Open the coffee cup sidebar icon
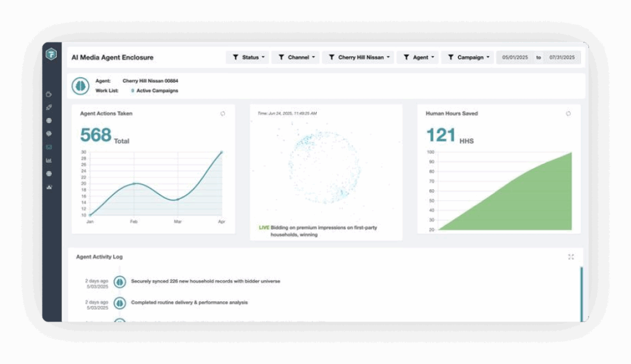The width and height of the screenshot is (631, 364). (49, 94)
